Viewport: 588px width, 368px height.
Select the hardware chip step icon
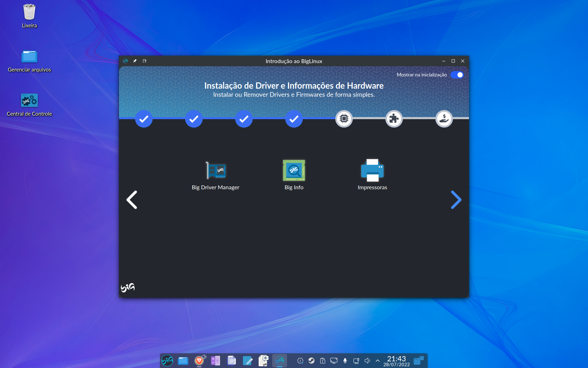[x=344, y=119]
